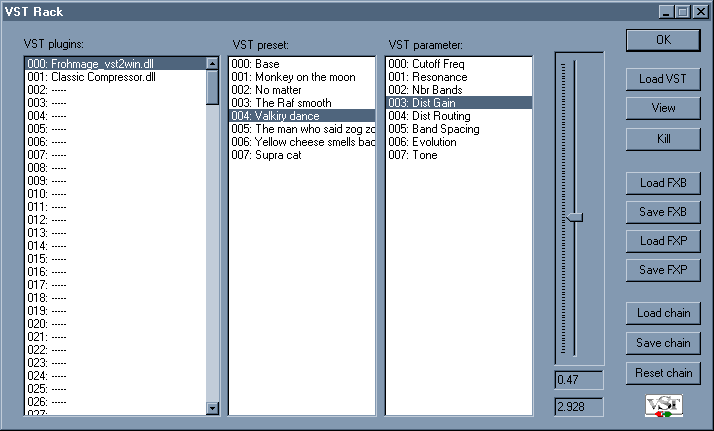Select empty plugin slot 013
Screen dimensions: 714x431
pos(116,233)
